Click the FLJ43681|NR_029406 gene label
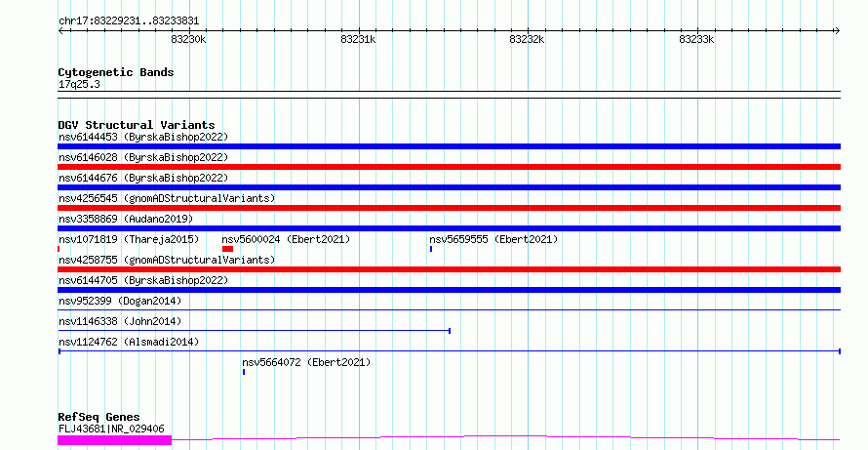 pos(111,429)
